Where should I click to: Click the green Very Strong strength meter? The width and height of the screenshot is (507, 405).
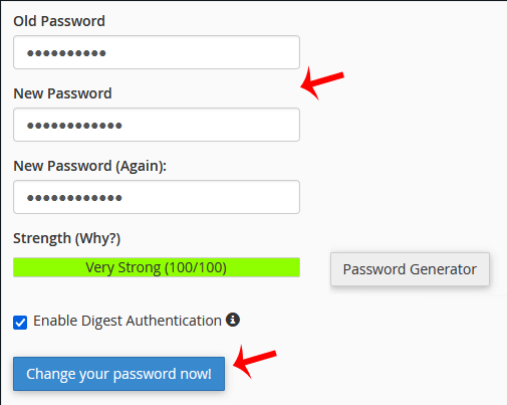[156, 267]
